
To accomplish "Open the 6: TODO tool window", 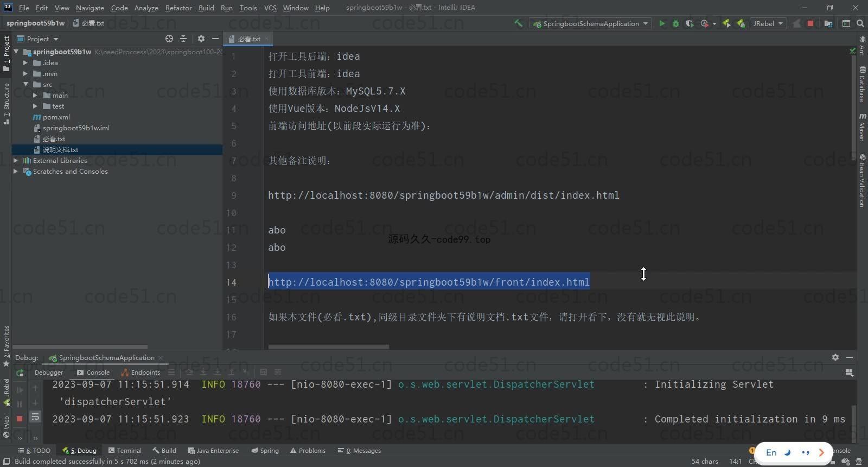I will pyautogui.click(x=34, y=450).
